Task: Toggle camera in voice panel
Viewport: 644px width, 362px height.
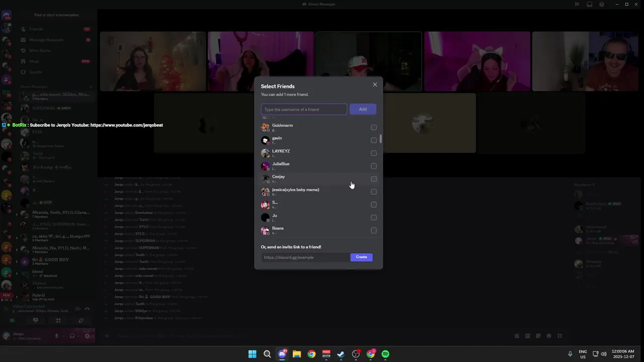Action: pos(13,320)
